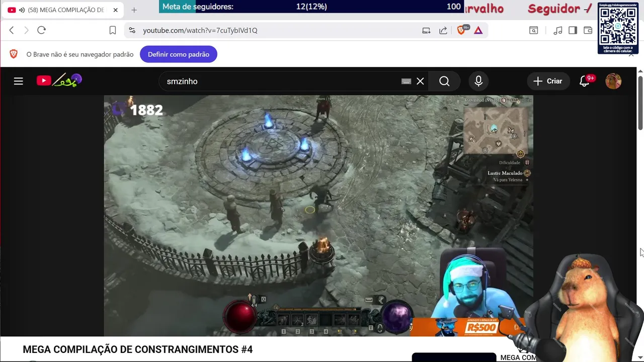Share this page via share icon

[443, 30]
